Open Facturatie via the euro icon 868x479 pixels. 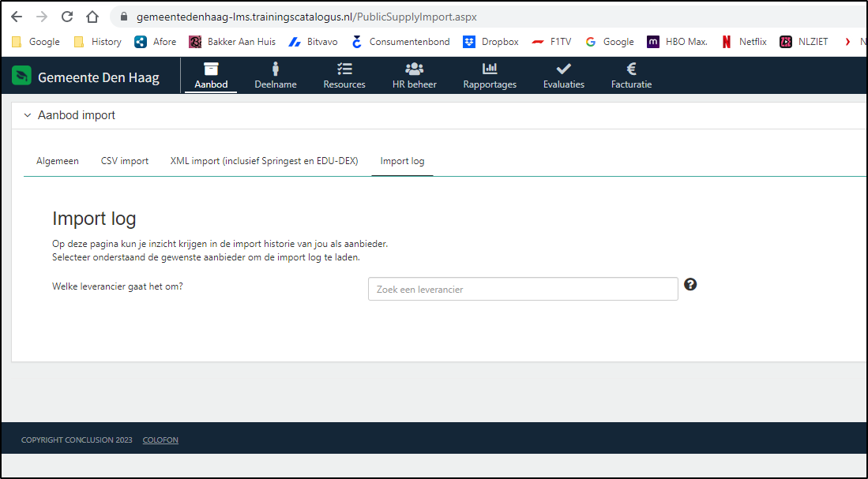(x=630, y=68)
